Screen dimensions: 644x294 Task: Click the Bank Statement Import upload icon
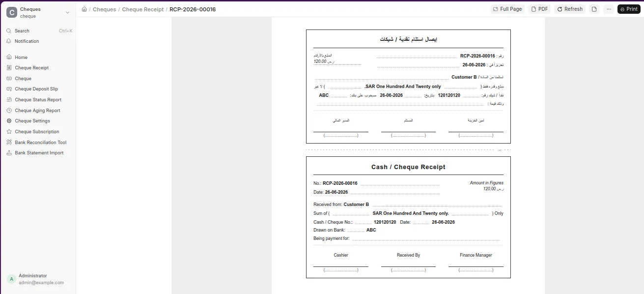[9, 153]
